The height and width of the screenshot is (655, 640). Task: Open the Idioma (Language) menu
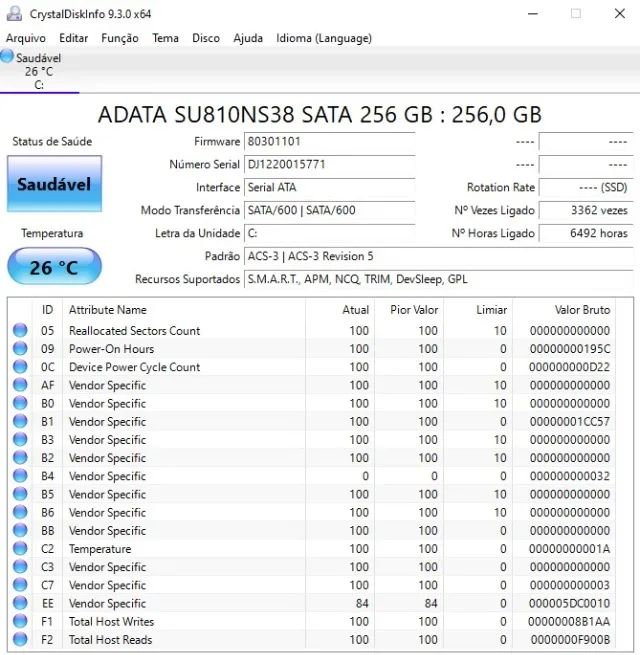coord(324,38)
